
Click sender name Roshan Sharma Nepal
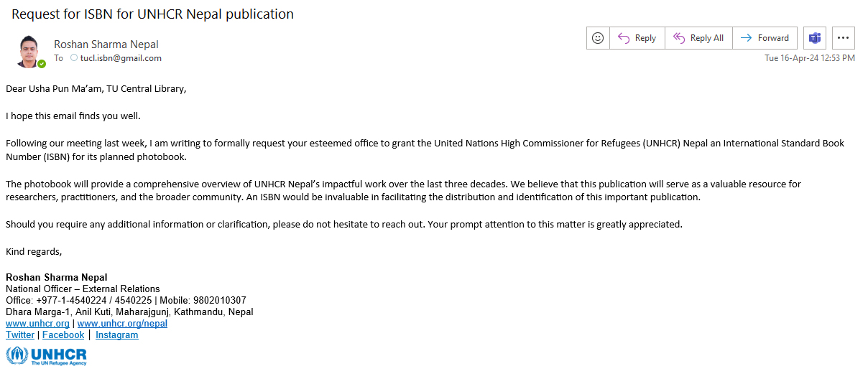(x=106, y=45)
